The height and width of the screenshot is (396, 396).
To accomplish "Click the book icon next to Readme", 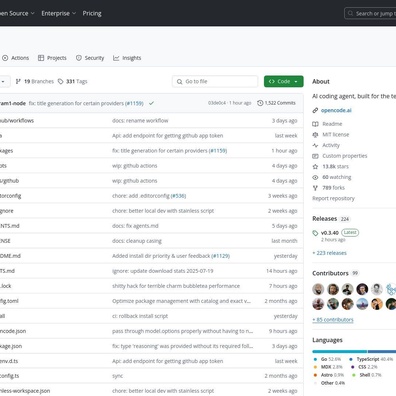I will click(x=315, y=124).
